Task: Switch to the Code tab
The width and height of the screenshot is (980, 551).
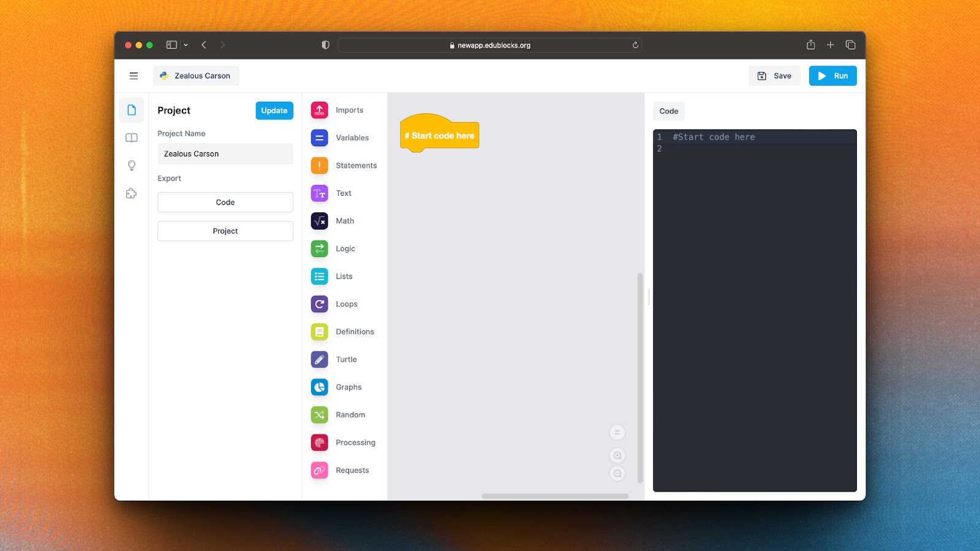Action: 669,111
